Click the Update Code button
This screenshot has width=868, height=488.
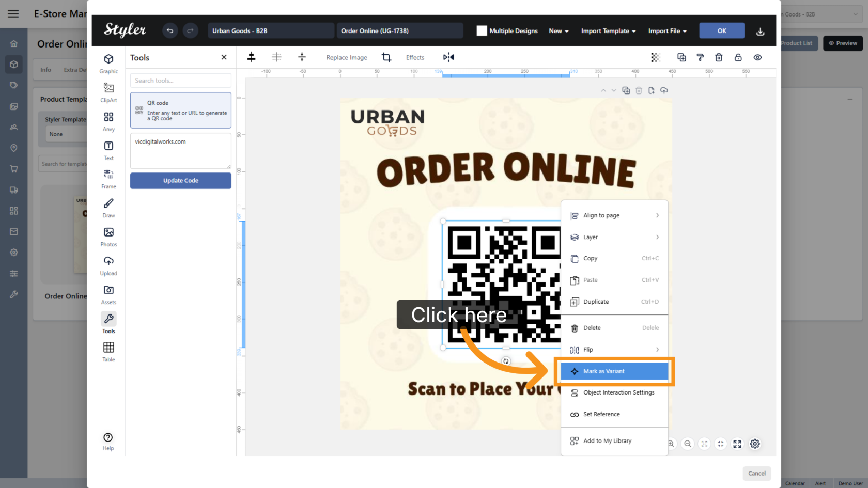pyautogui.click(x=181, y=181)
